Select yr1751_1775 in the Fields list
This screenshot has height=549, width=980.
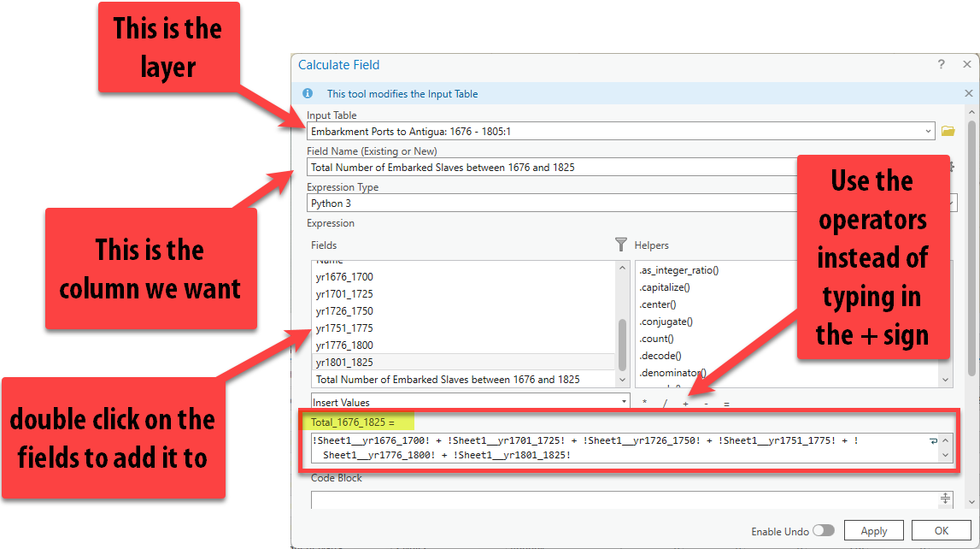pos(344,328)
